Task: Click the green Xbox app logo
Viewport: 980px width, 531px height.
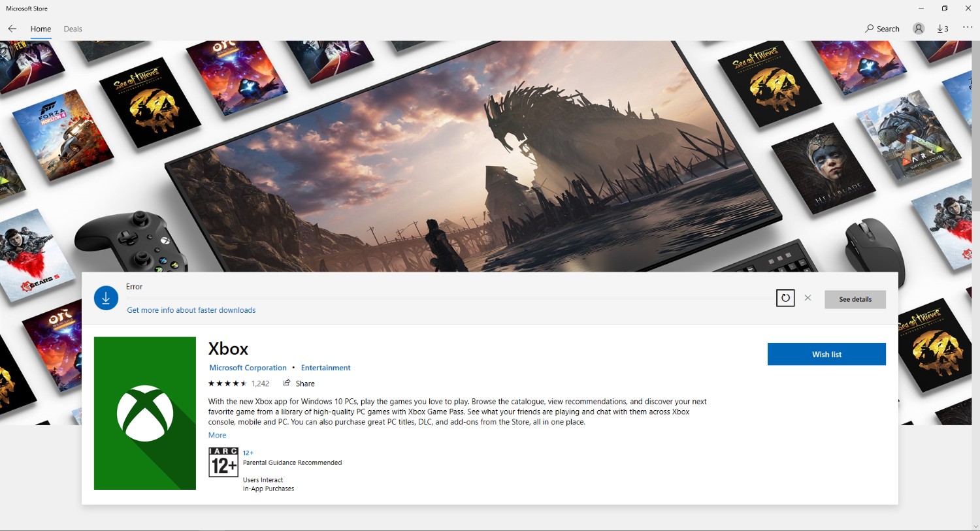Action: pyautogui.click(x=145, y=413)
